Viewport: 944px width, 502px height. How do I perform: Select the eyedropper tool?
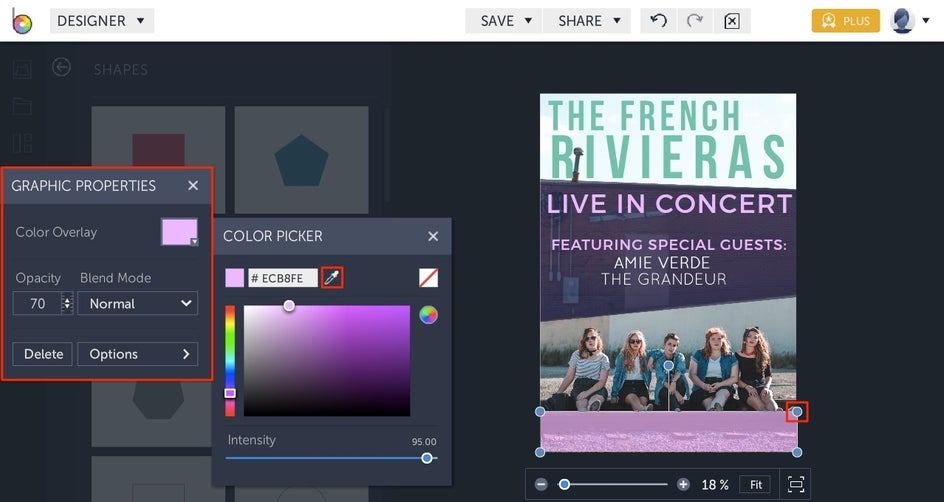click(x=332, y=277)
